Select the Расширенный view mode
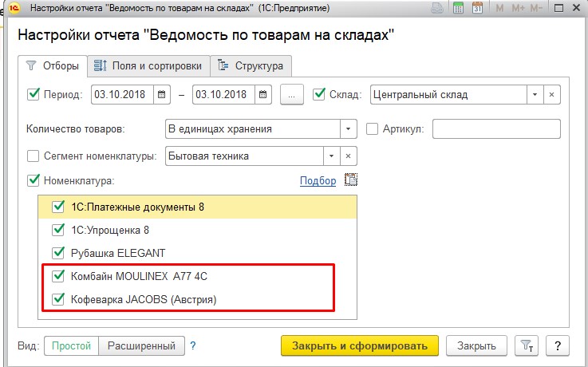Image resolution: width=588 pixels, height=367 pixels. (141, 345)
